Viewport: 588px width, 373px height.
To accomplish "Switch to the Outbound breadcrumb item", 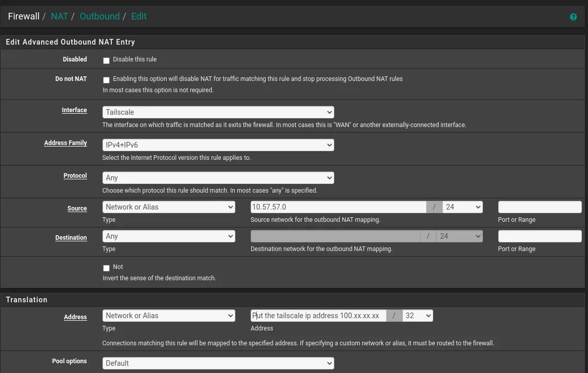I will [99, 16].
